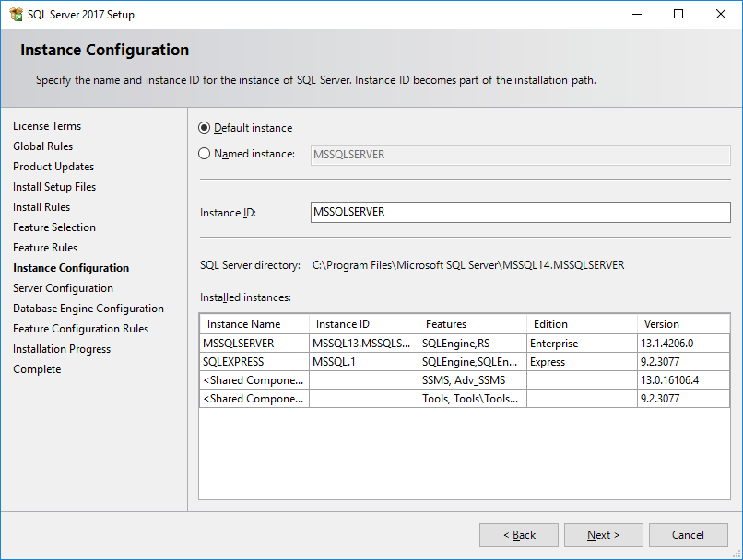Select Instance Configuration step in sidebar

(71, 268)
